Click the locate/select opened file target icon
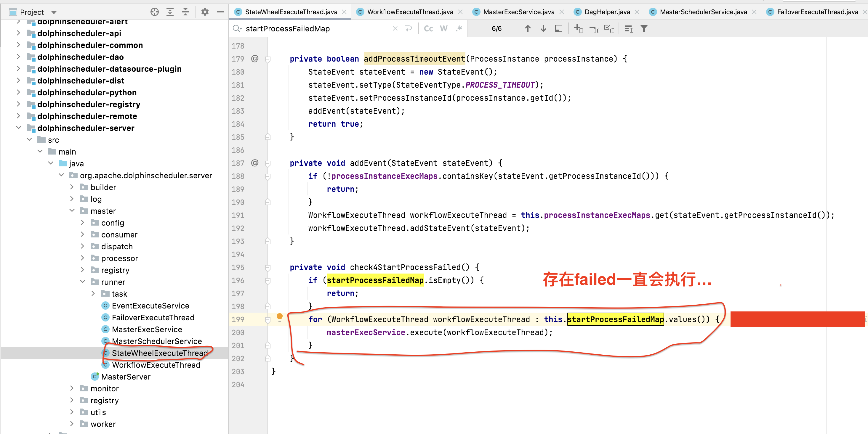Screen dimensions: 868x434 [154, 12]
